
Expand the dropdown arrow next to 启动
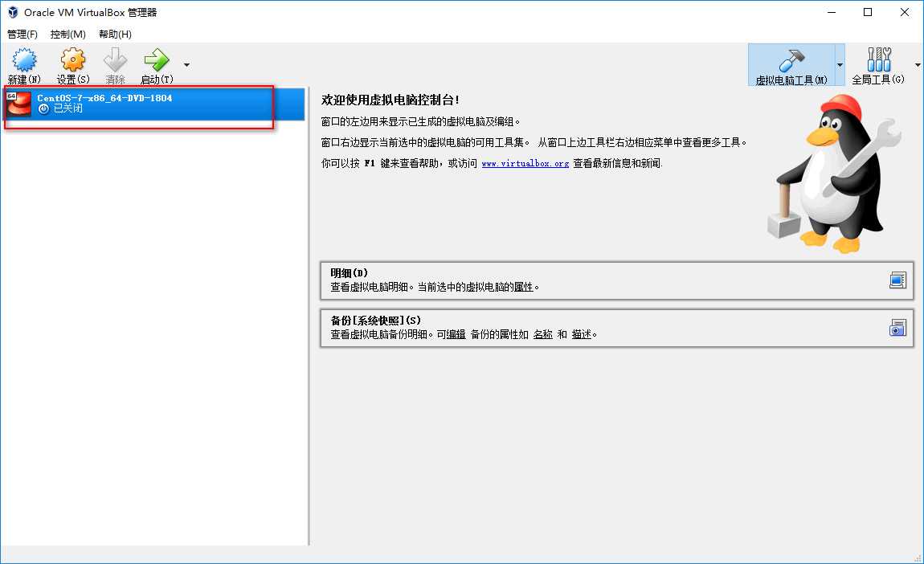(x=186, y=65)
